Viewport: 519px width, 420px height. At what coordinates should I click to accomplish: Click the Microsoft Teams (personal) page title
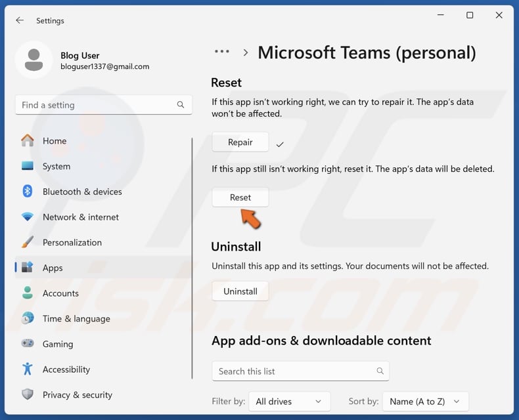(367, 52)
